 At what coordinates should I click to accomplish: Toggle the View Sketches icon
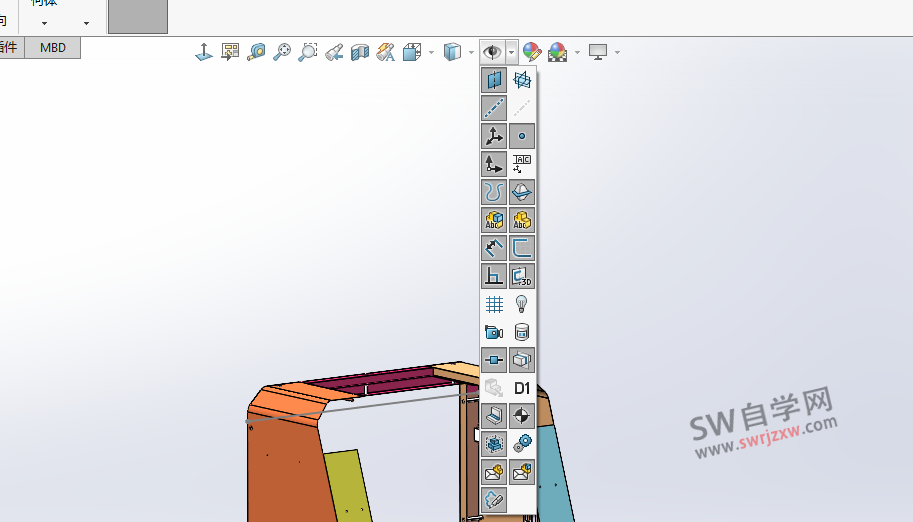522,248
